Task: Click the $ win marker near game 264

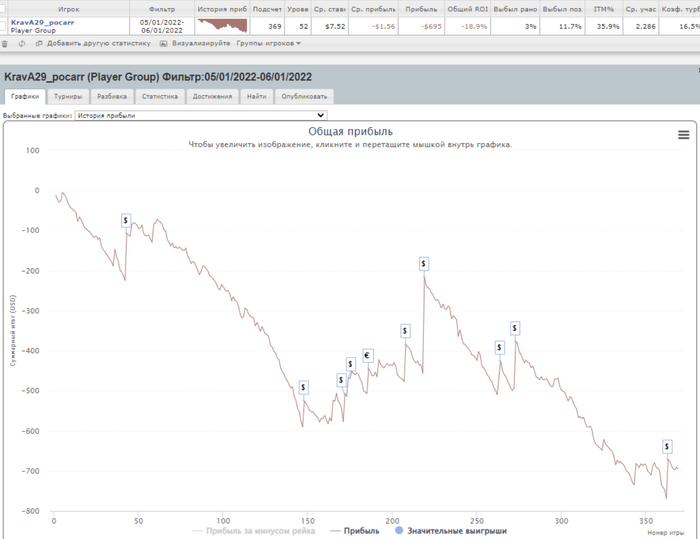Action: pyautogui.click(x=500, y=347)
